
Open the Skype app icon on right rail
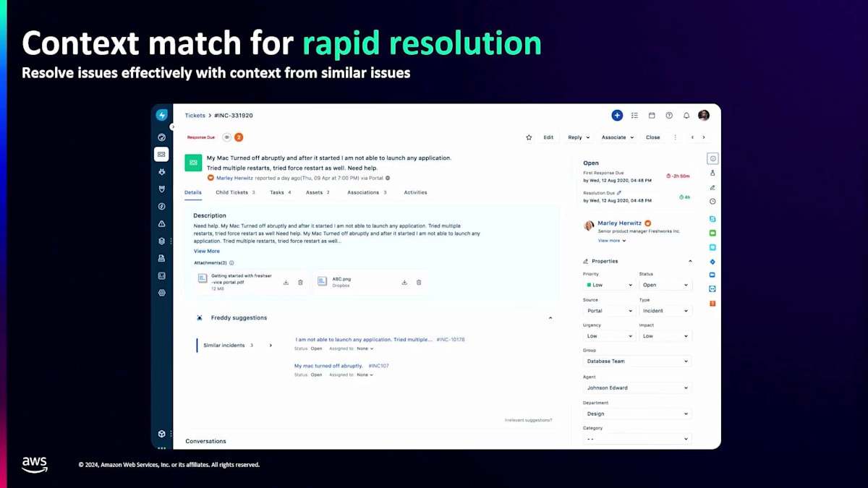pyautogui.click(x=712, y=218)
